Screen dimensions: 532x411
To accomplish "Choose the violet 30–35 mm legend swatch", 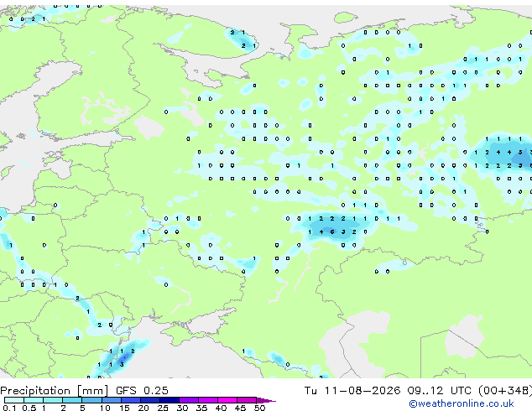I will [x=189, y=400].
